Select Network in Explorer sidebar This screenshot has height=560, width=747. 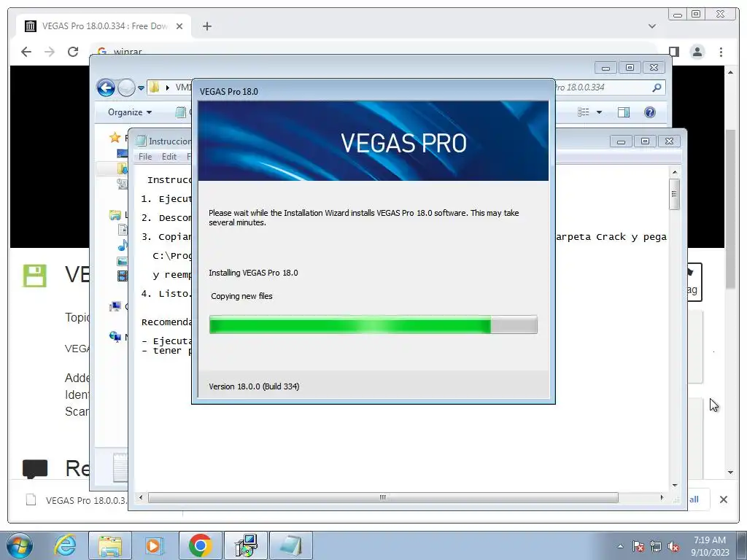click(115, 337)
